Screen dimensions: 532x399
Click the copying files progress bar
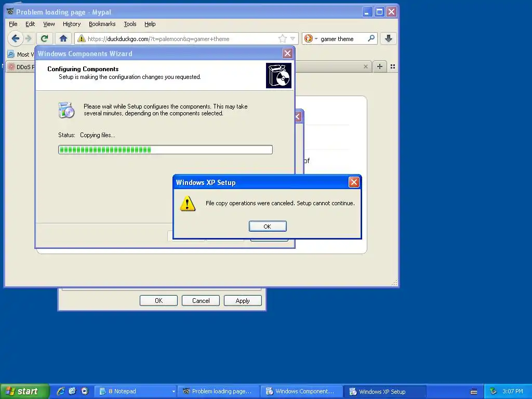165,150
